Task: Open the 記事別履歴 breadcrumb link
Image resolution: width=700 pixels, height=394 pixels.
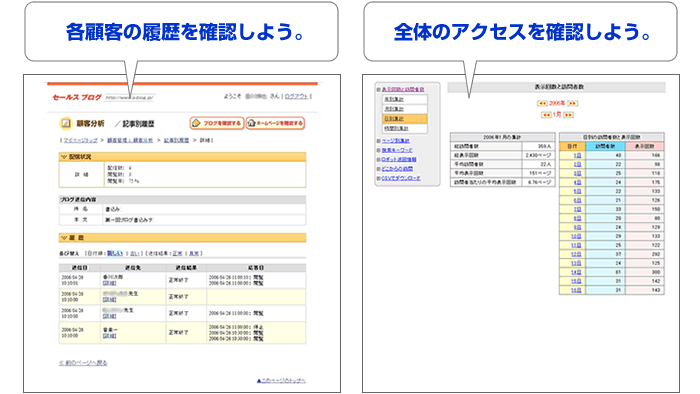Action: 176,140
